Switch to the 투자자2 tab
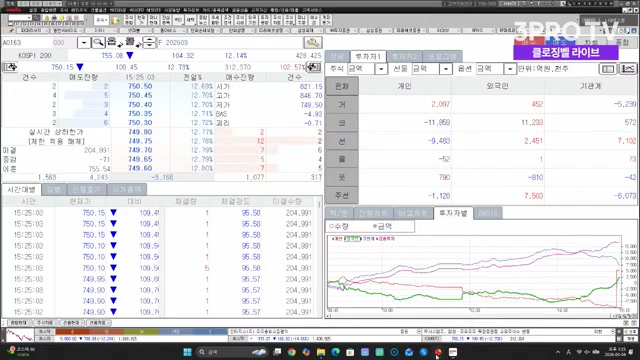640x360 pixels. point(404,56)
